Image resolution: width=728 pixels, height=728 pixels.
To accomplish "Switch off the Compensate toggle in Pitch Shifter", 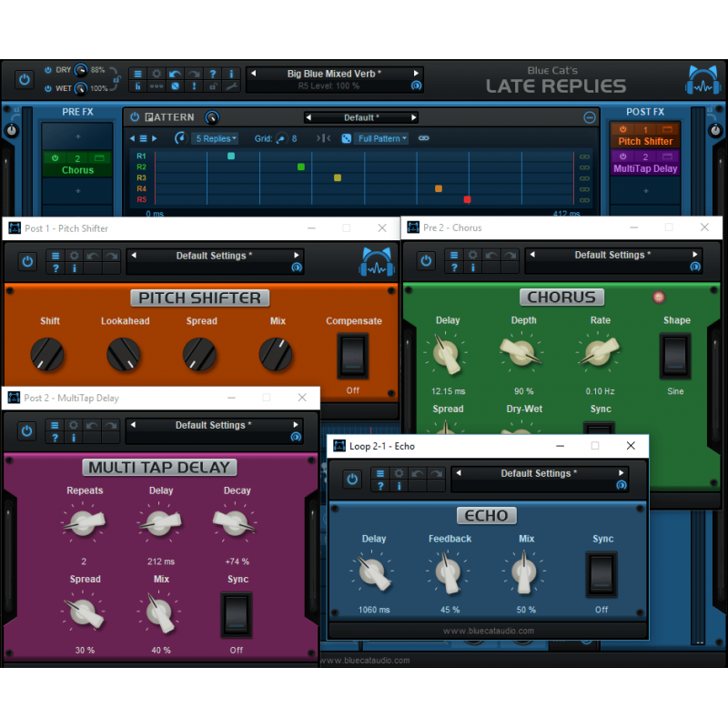I will point(353,355).
